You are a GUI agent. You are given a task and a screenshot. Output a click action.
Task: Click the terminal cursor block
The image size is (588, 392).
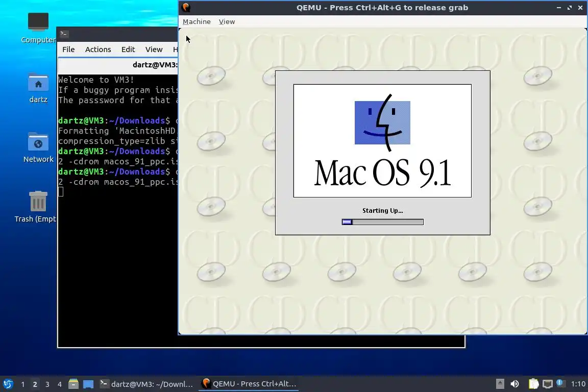coord(61,192)
